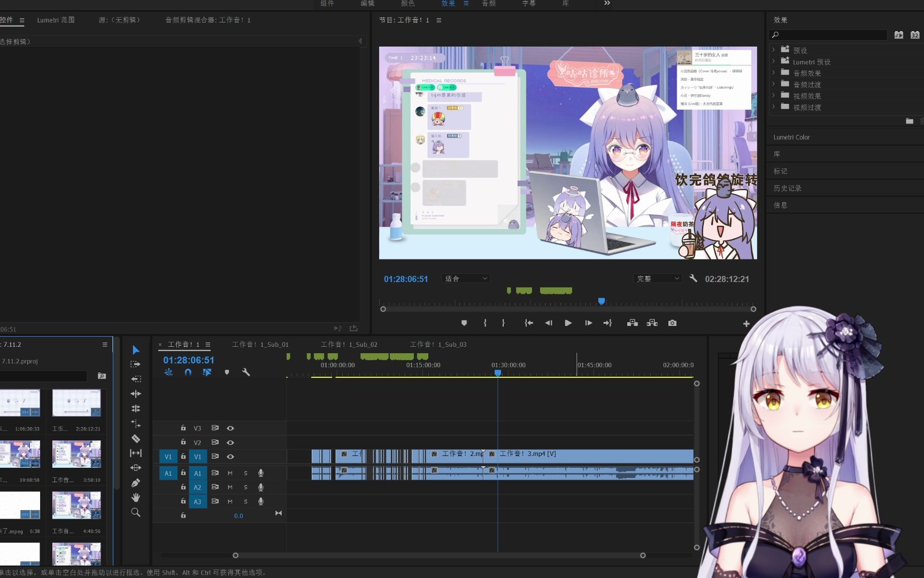Select the Track Select Forward tool

point(136,364)
